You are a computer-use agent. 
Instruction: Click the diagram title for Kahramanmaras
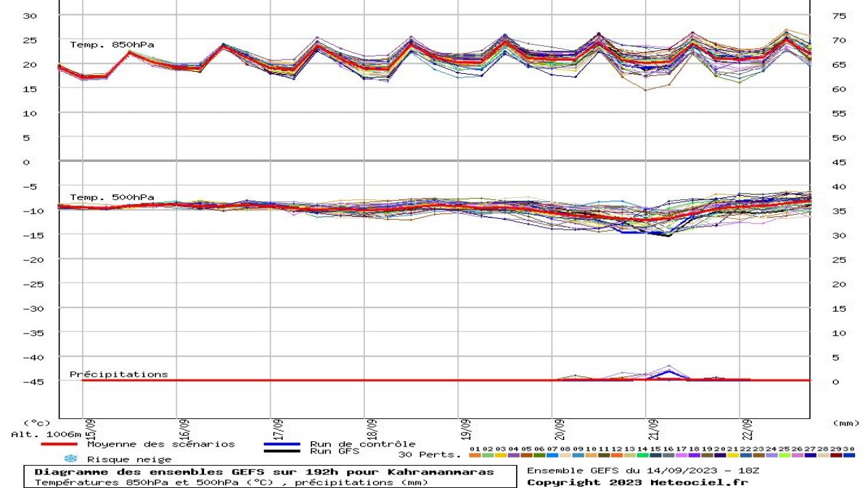click(264, 472)
